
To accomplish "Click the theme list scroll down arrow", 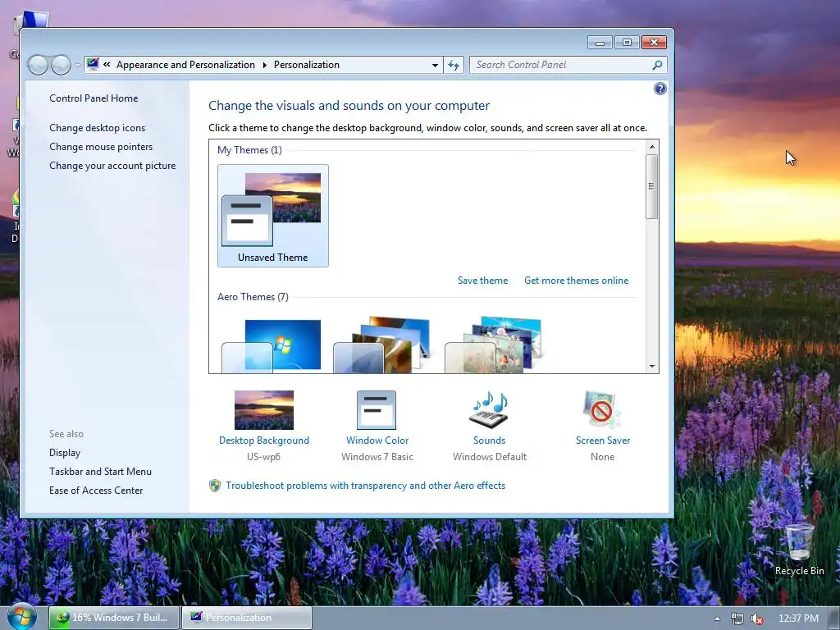I will click(x=652, y=367).
